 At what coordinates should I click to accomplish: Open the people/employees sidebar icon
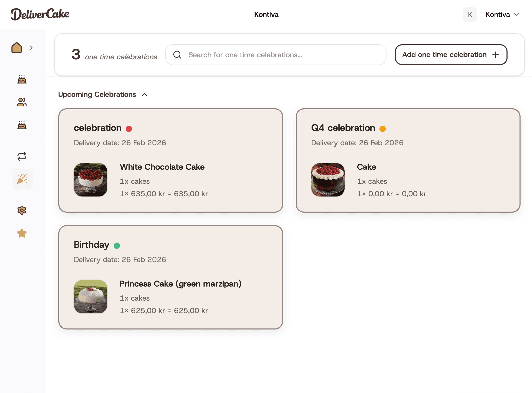pos(22,102)
